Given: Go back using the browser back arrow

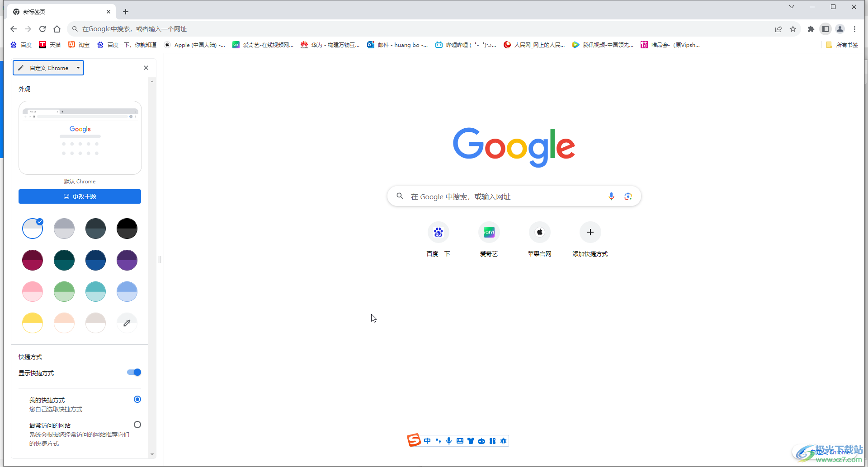Looking at the screenshot, I should point(14,29).
